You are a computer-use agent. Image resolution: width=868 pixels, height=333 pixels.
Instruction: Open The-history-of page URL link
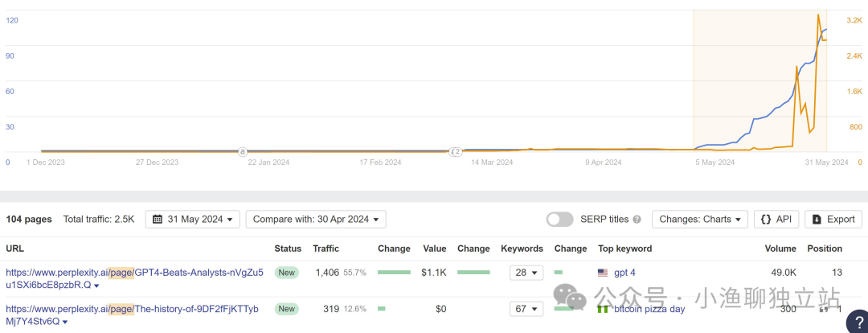tap(132, 314)
